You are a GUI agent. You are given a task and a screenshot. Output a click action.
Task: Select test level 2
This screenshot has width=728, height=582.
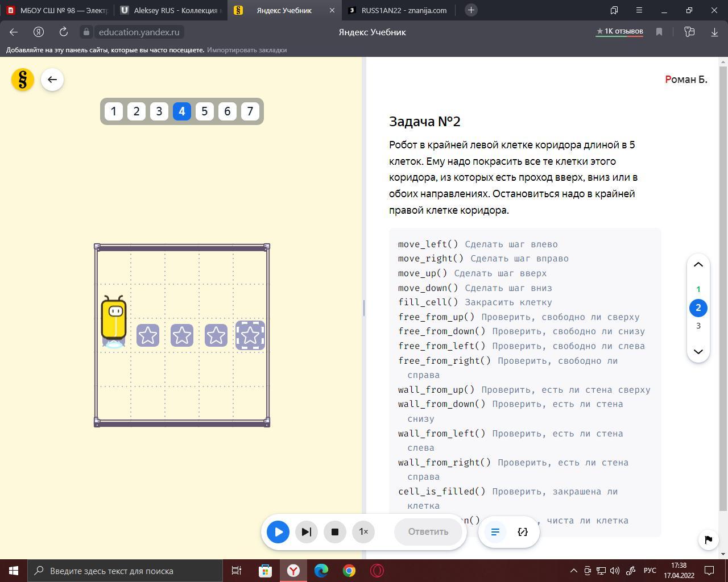click(136, 111)
